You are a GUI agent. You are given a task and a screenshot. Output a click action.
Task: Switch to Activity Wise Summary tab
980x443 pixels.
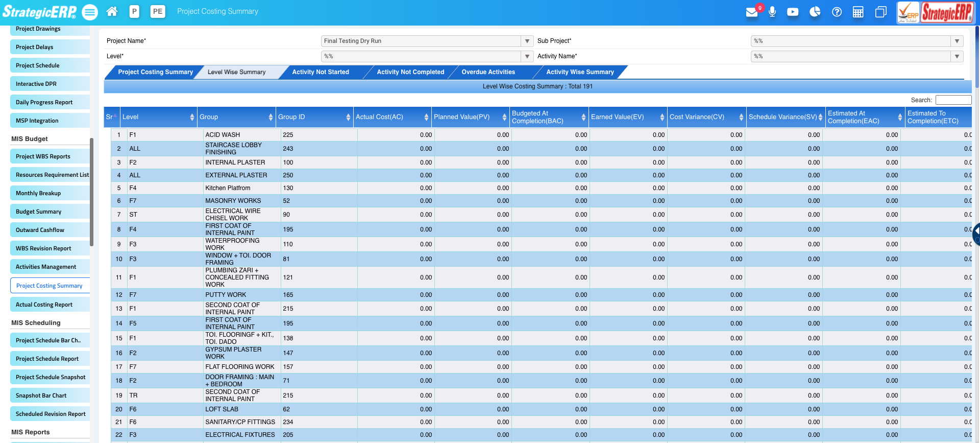coord(580,72)
